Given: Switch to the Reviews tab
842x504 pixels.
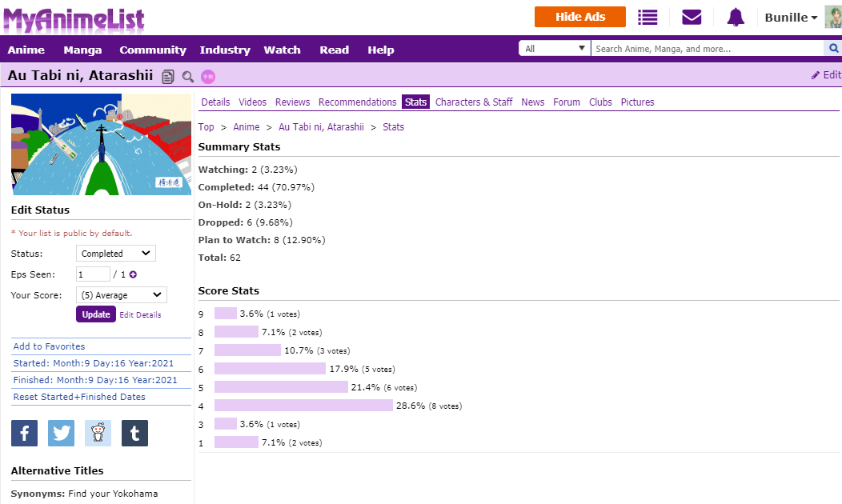Looking at the screenshot, I should tap(292, 102).
